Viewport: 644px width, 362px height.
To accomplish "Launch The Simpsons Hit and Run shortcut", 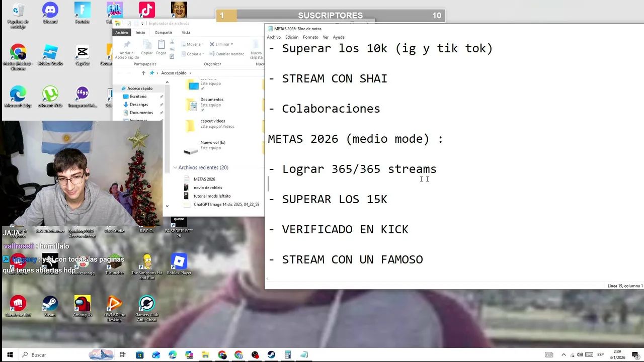I will click(x=147, y=266).
